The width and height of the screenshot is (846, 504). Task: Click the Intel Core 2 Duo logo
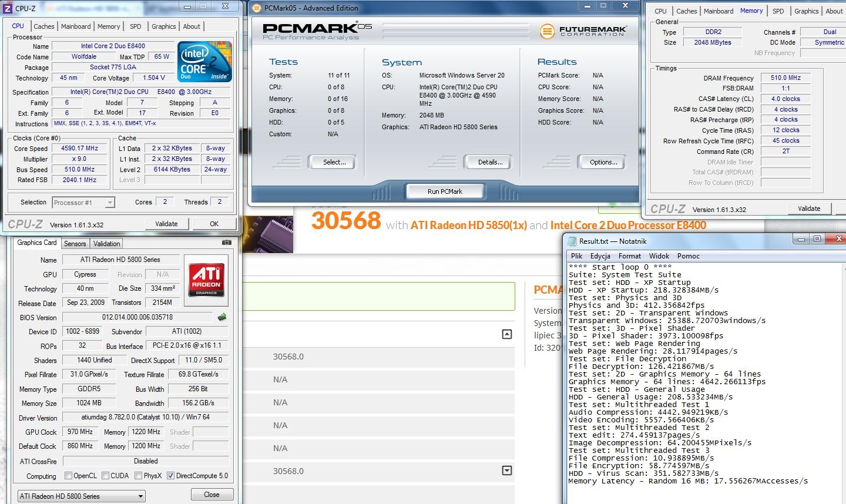point(205,62)
